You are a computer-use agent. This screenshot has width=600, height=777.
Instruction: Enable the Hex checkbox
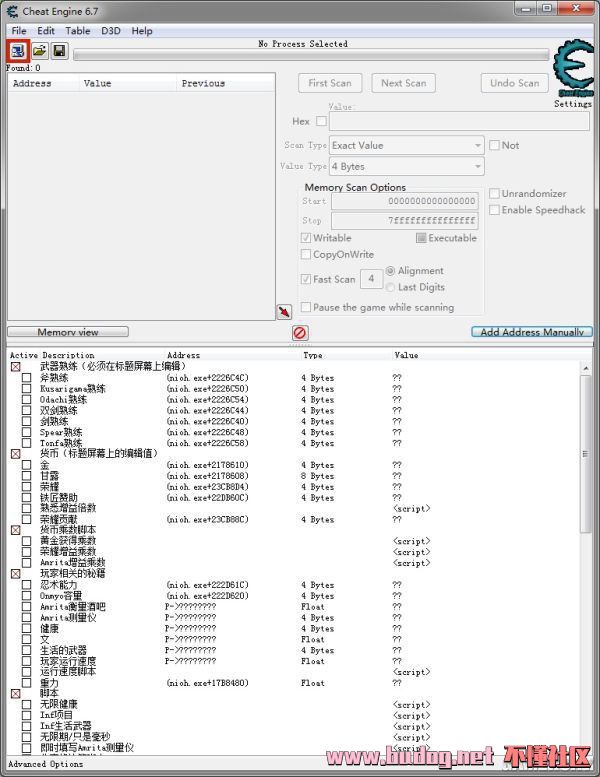click(x=321, y=121)
